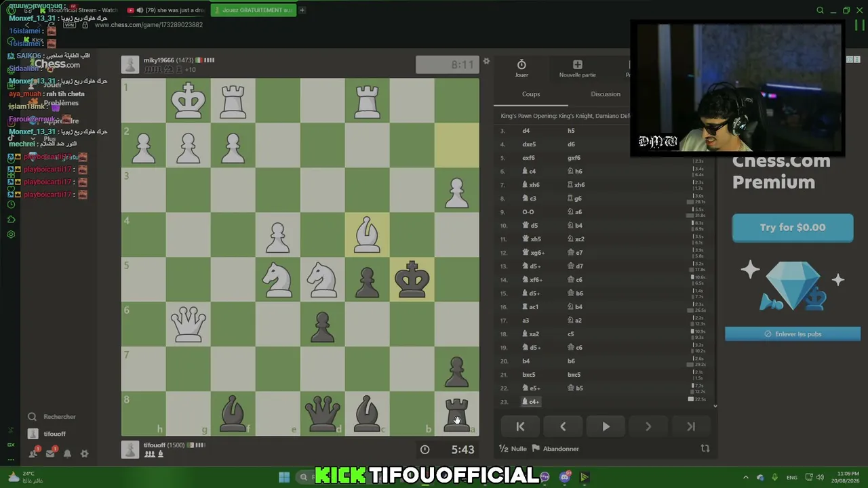Click the browser address bar URL
The height and width of the screenshot is (488, 868).
(149, 25)
